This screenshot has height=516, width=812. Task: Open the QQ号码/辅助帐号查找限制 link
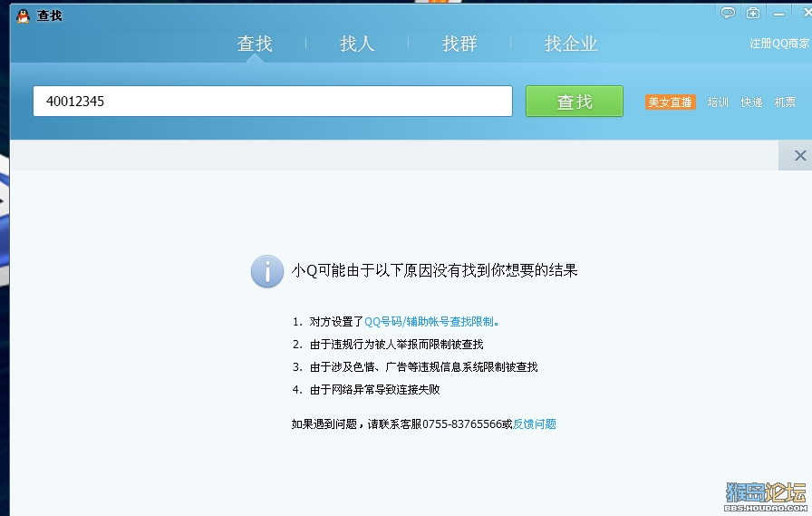click(432, 322)
